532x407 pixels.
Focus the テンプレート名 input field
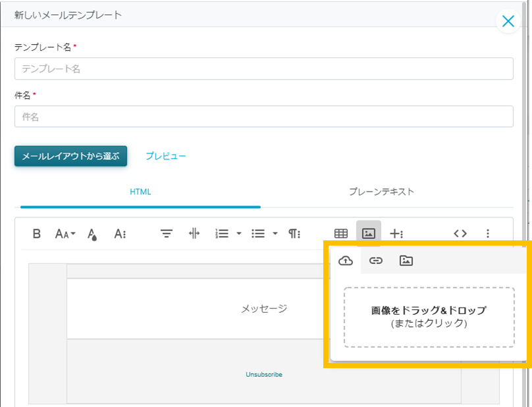click(x=263, y=68)
